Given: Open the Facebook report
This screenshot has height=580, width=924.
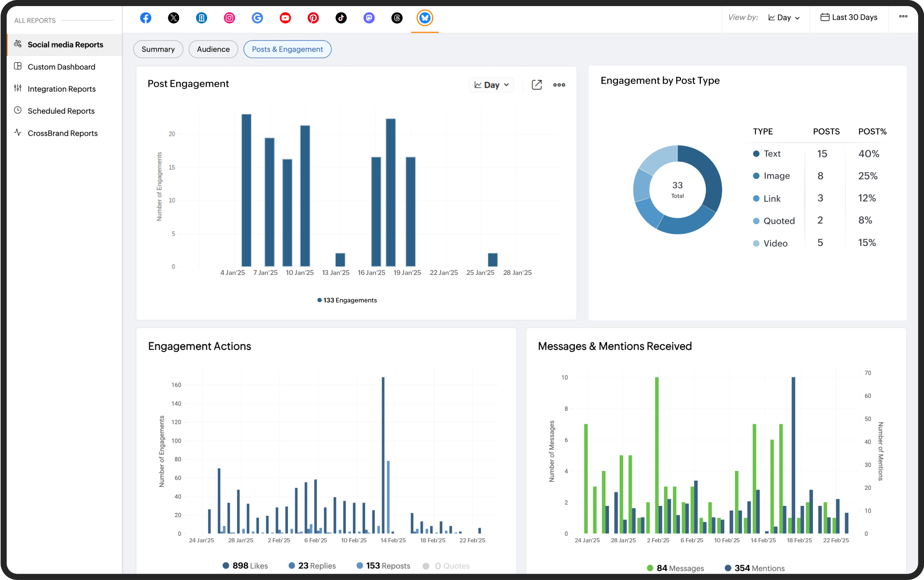Looking at the screenshot, I should 146,17.
